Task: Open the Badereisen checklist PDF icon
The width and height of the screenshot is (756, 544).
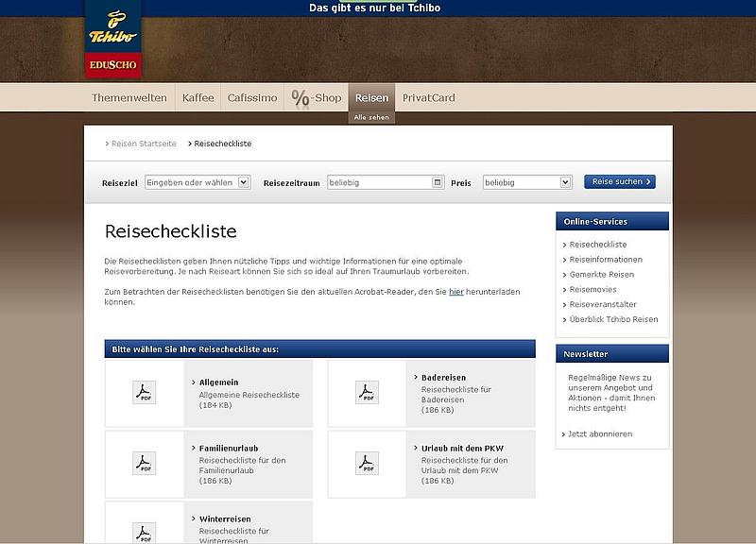Action: pyautogui.click(x=367, y=392)
